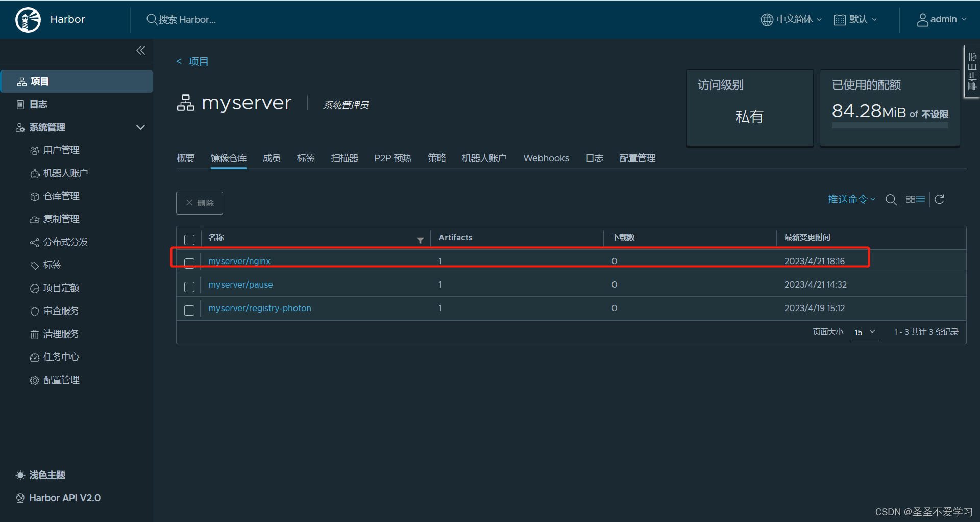Click the vertical side tab at right edge
Viewport: 980px width, 522px height.
click(x=972, y=72)
